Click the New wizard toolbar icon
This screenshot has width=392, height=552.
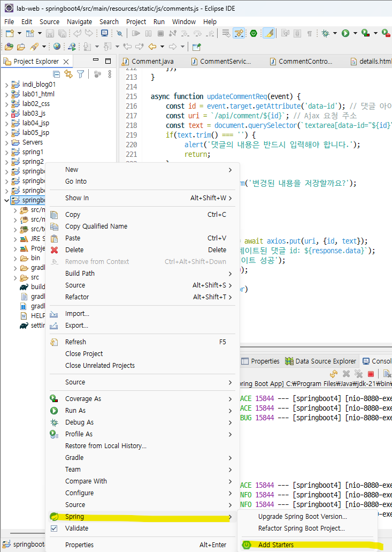(x=10, y=33)
